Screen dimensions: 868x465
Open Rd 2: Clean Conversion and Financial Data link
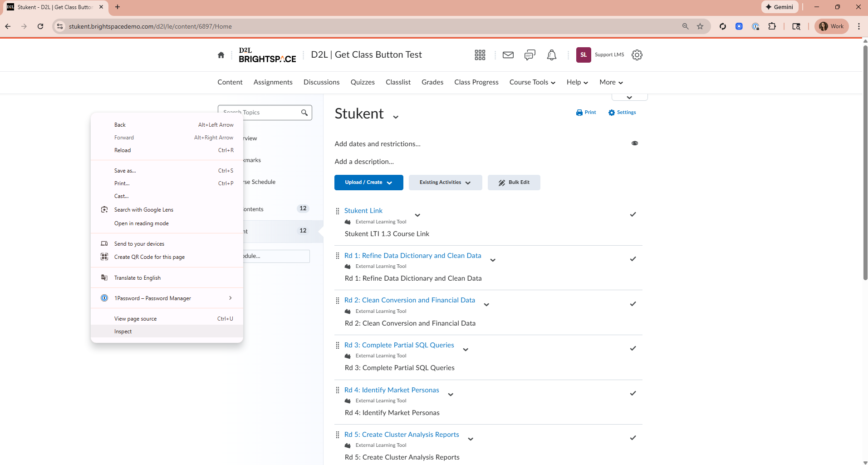pyautogui.click(x=409, y=300)
